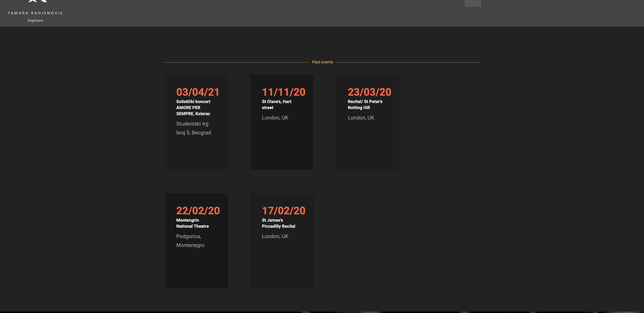Open the 03/04/21 event date

coord(198,92)
